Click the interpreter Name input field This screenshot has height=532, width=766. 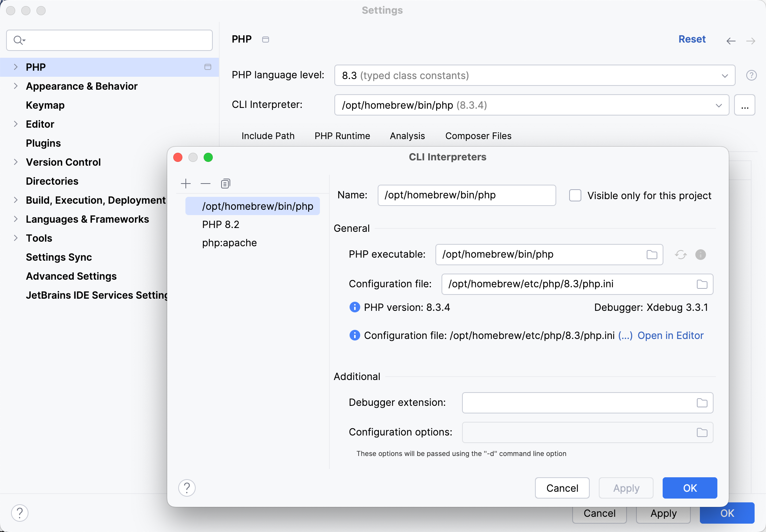(466, 195)
